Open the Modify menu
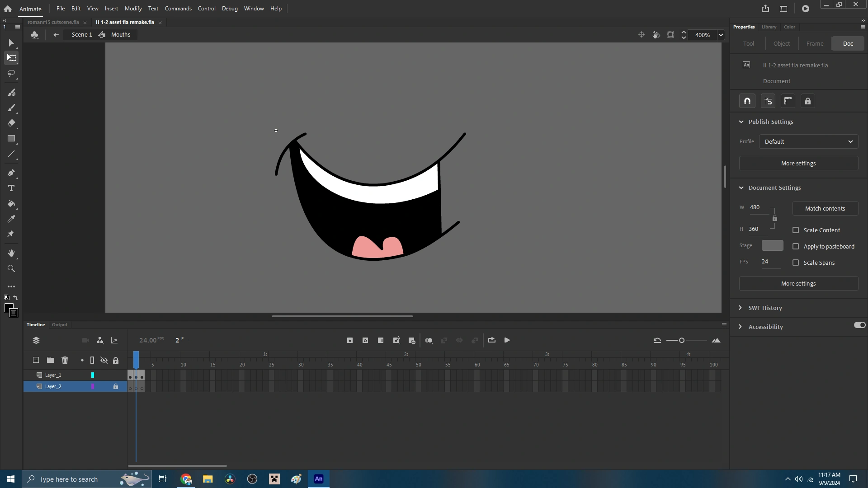This screenshot has height=488, width=868. 133,8
